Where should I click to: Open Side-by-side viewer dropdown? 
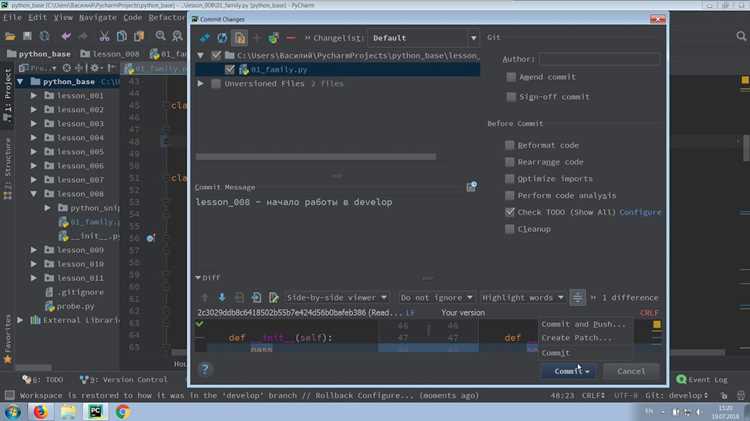point(336,298)
